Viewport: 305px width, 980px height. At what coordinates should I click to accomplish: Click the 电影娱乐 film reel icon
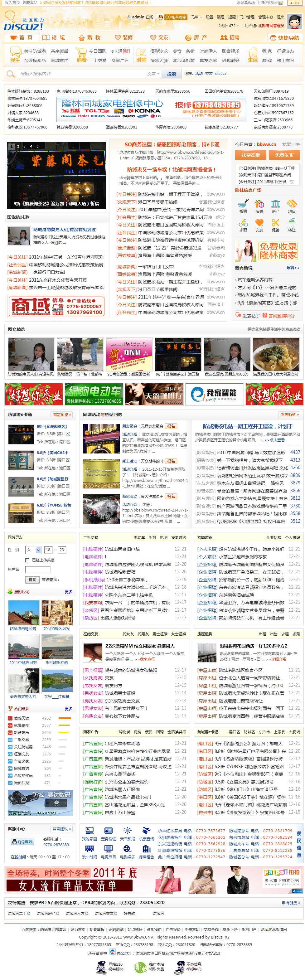[128, 849]
